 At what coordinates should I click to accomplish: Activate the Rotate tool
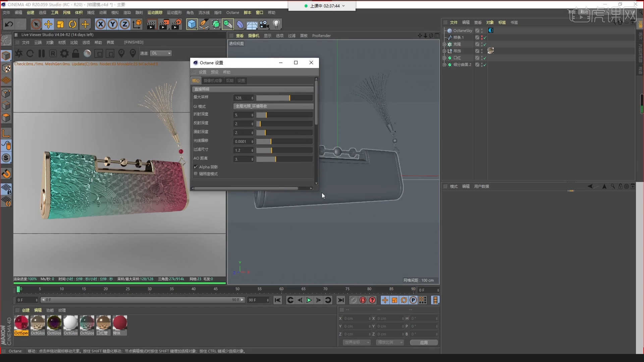pos(72,24)
